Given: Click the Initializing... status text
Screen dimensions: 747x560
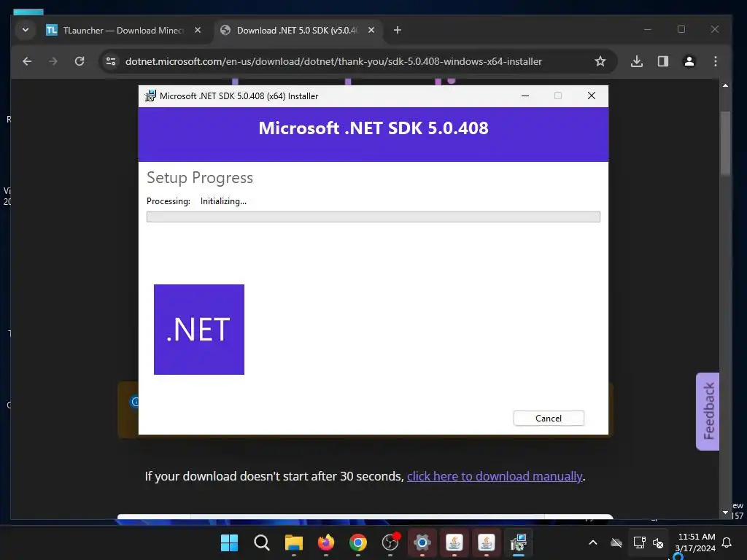Looking at the screenshot, I should coord(223,201).
